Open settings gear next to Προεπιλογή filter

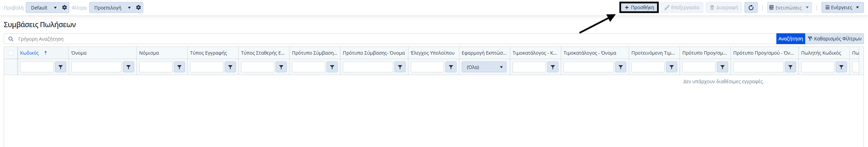pos(138,7)
